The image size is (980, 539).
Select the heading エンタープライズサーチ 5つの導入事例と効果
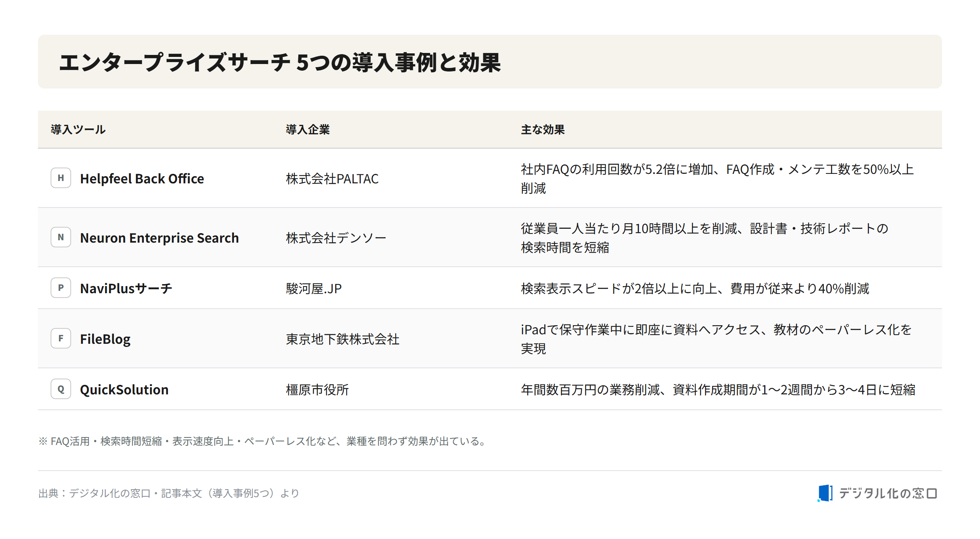280,62
